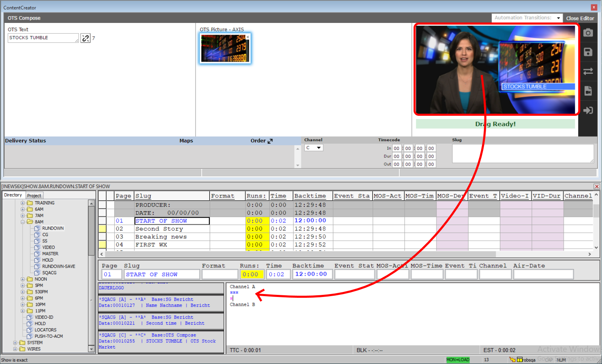Click the swap arrows icon
The width and height of the screenshot is (602, 364).
click(x=588, y=71)
